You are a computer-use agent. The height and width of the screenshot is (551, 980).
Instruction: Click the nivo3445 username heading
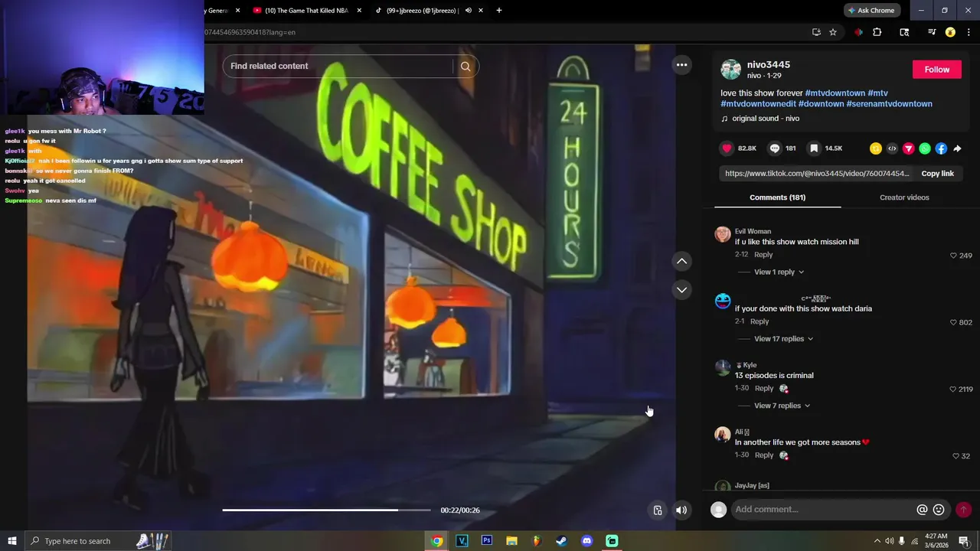click(x=769, y=65)
